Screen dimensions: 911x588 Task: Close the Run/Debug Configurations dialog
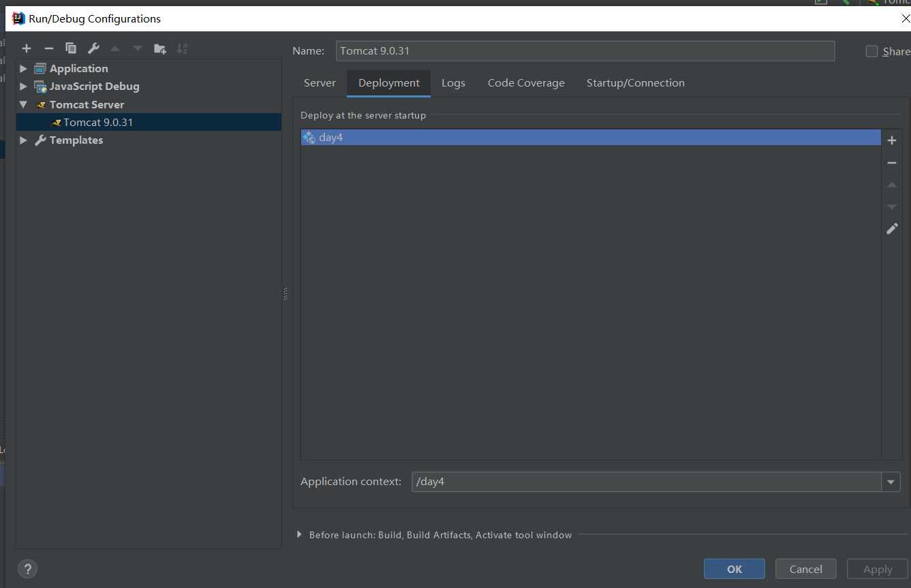click(906, 19)
